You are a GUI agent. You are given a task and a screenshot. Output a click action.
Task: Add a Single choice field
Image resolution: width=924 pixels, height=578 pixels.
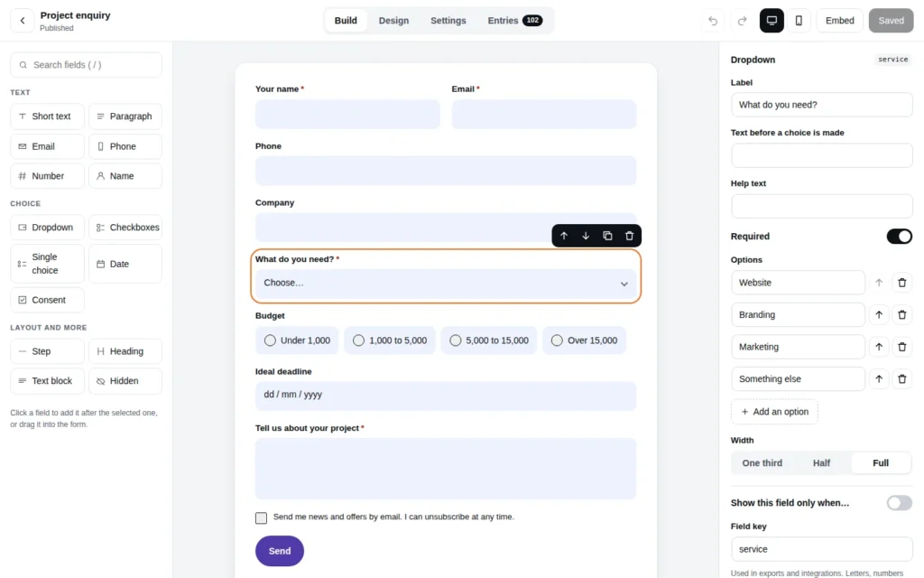coord(47,264)
